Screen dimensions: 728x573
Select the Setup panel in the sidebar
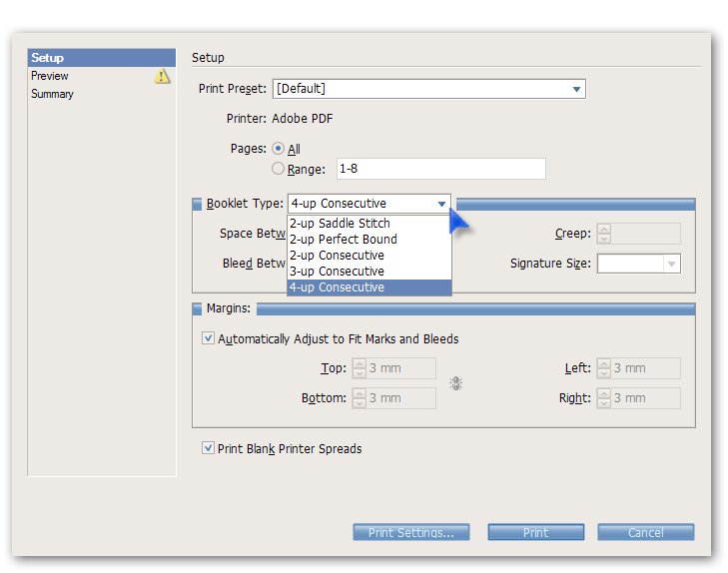[x=101, y=58]
